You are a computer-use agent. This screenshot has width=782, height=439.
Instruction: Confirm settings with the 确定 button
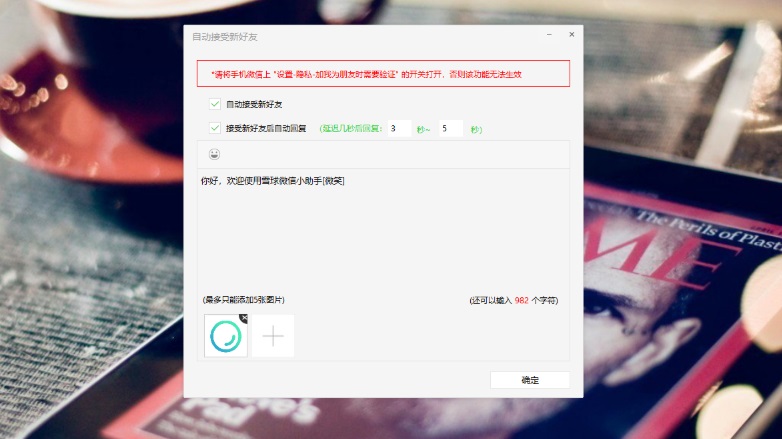point(530,380)
